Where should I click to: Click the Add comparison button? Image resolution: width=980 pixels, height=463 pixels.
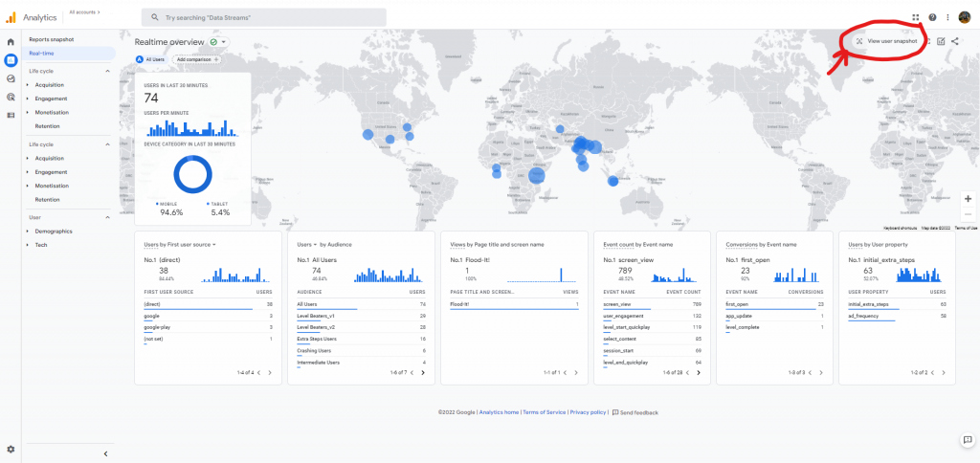pos(196,59)
